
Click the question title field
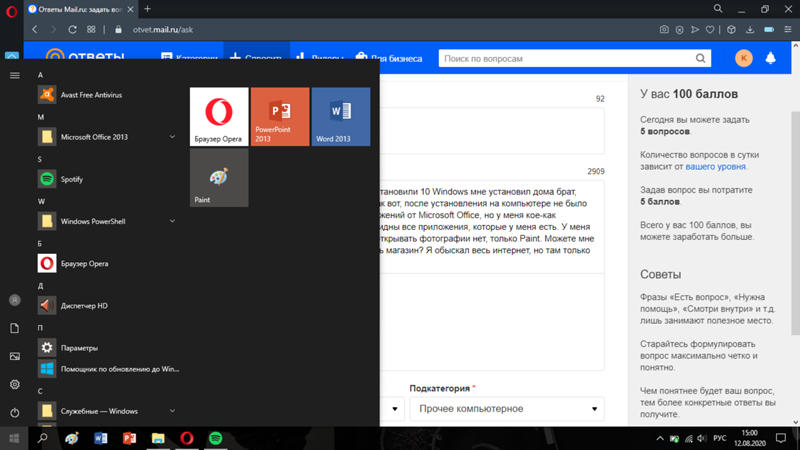click(x=492, y=131)
